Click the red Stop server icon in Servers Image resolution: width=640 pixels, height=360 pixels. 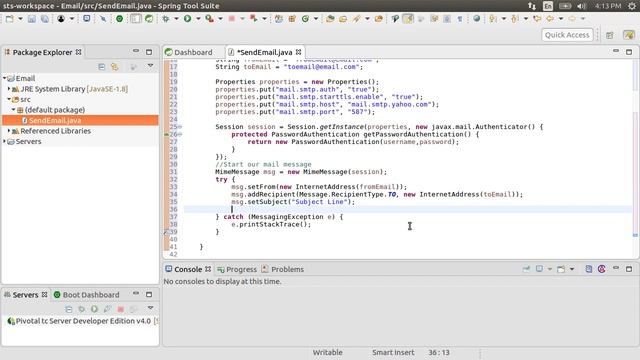120,309
